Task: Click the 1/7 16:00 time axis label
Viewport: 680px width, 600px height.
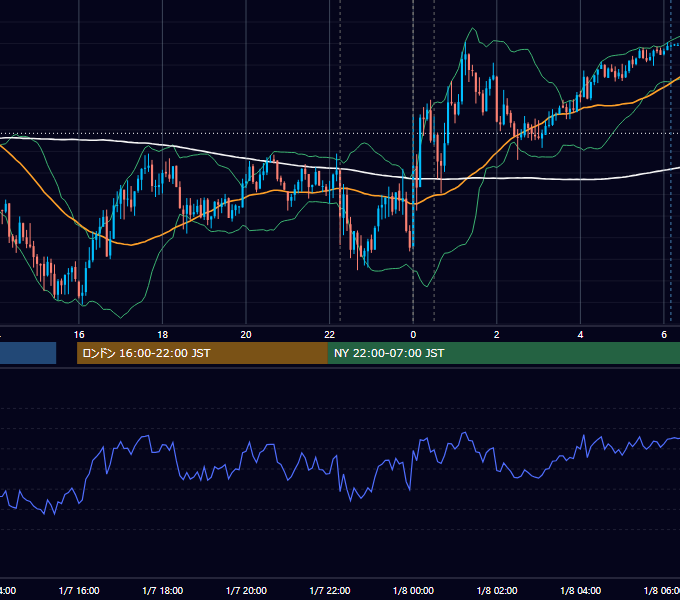Action: (x=79, y=590)
